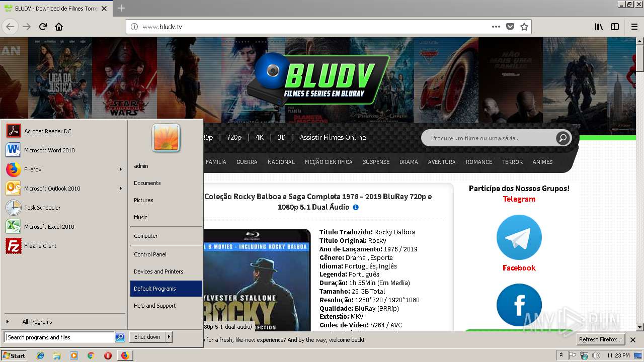Save page to Pocket

pos(510,27)
